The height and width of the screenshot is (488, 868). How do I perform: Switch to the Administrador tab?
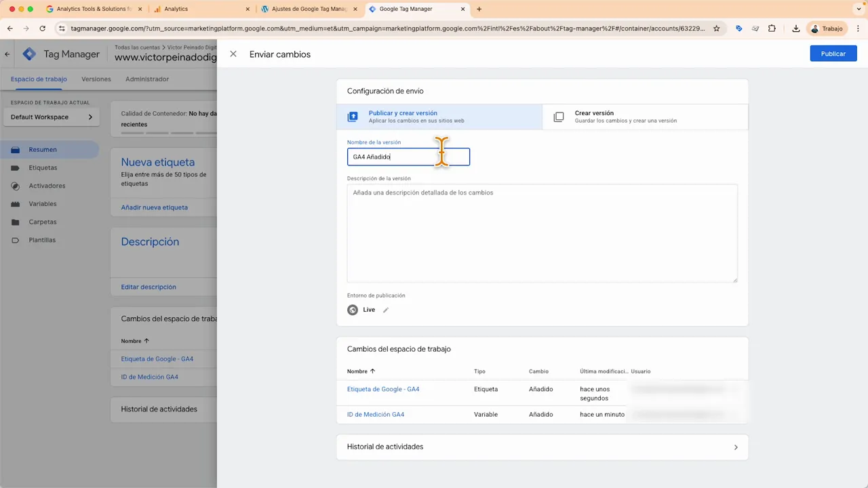tap(147, 79)
